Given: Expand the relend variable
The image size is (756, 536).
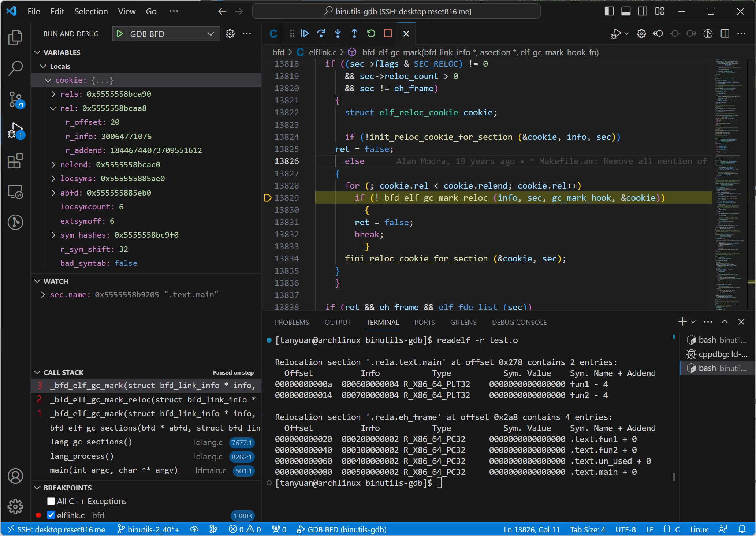Looking at the screenshot, I should pos(53,165).
